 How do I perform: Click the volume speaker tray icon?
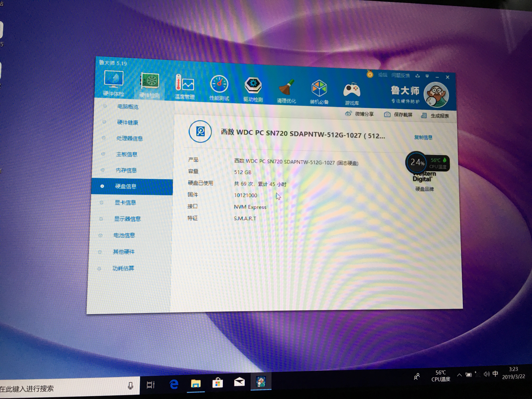pos(486,374)
